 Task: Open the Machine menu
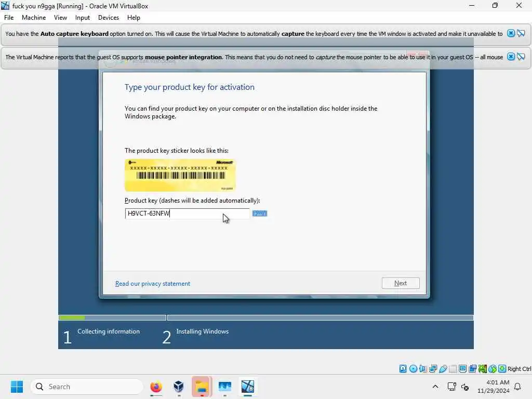(x=34, y=18)
